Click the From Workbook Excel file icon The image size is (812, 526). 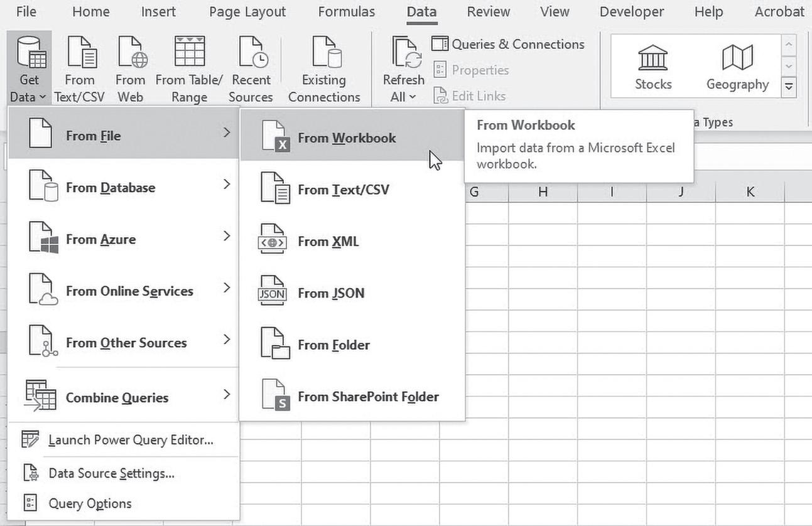275,136
